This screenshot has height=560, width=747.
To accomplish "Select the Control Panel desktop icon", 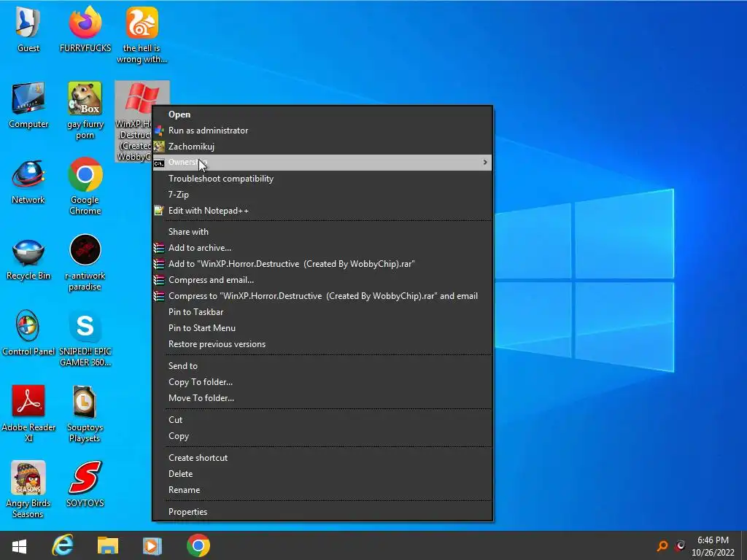I will click(x=28, y=333).
